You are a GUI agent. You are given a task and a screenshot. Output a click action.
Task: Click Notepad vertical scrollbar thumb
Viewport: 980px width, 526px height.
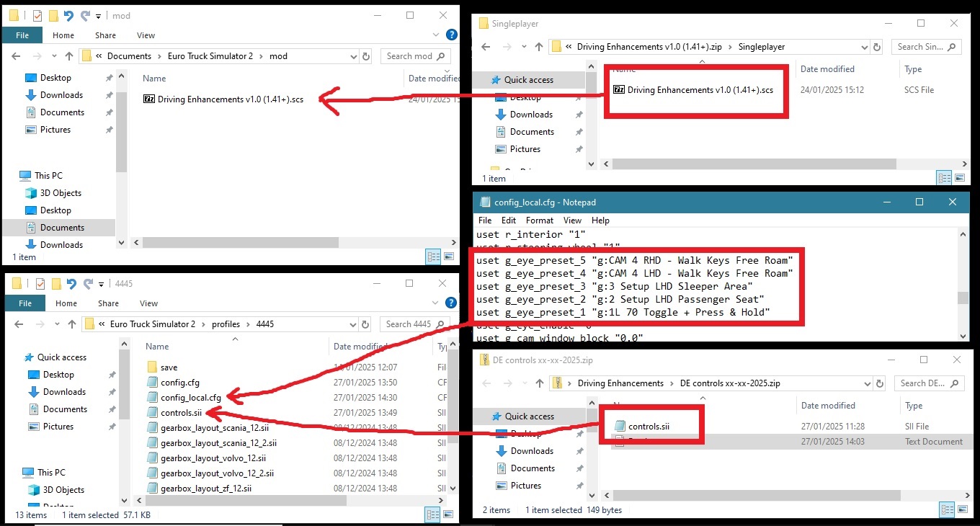tap(963, 298)
